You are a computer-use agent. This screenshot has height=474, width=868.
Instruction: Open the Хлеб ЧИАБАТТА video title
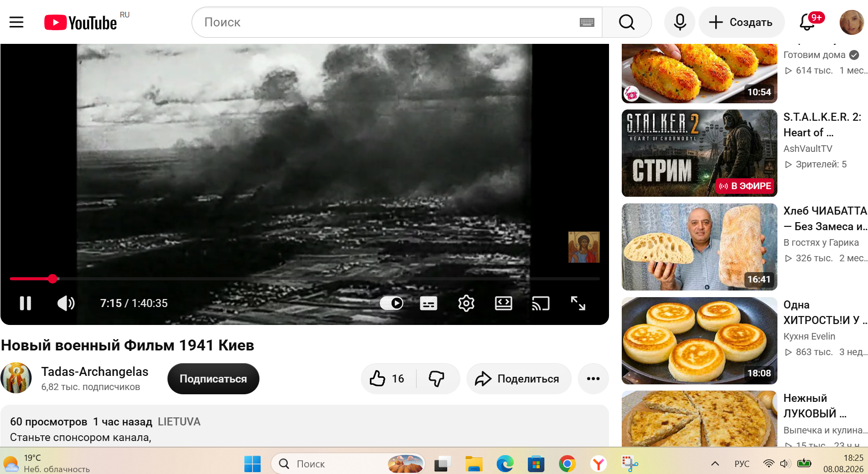click(x=826, y=218)
